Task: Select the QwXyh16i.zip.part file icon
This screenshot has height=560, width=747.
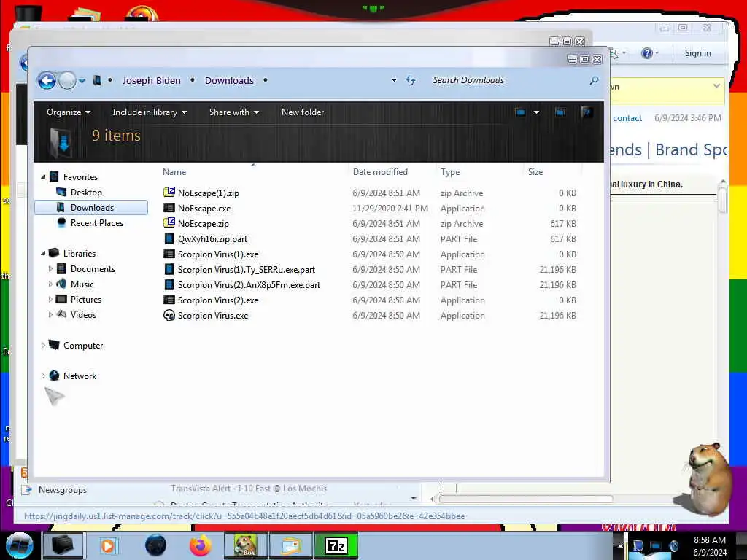Action: [169, 238]
